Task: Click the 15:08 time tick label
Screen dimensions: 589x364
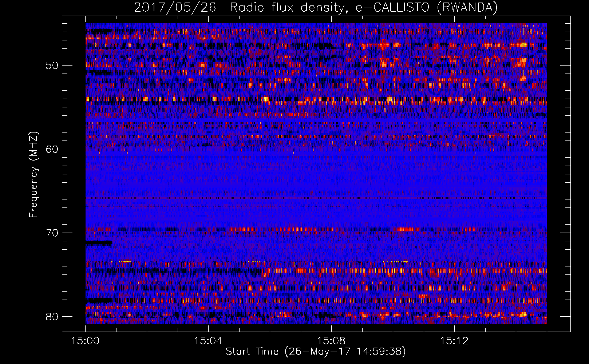Action: (331, 341)
